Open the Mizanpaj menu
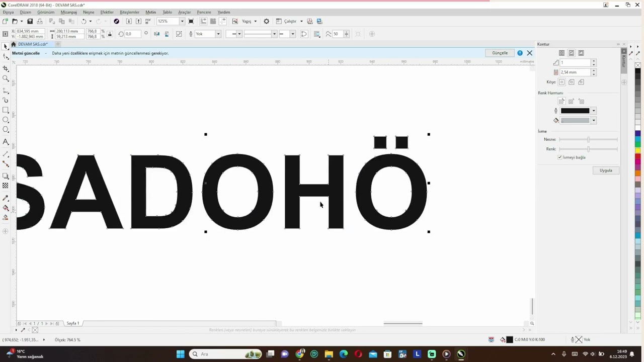 (x=68, y=12)
